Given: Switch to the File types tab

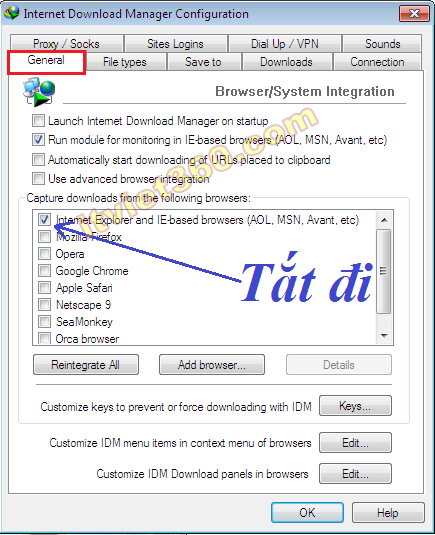Looking at the screenshot, I should (x=125, y=62).
